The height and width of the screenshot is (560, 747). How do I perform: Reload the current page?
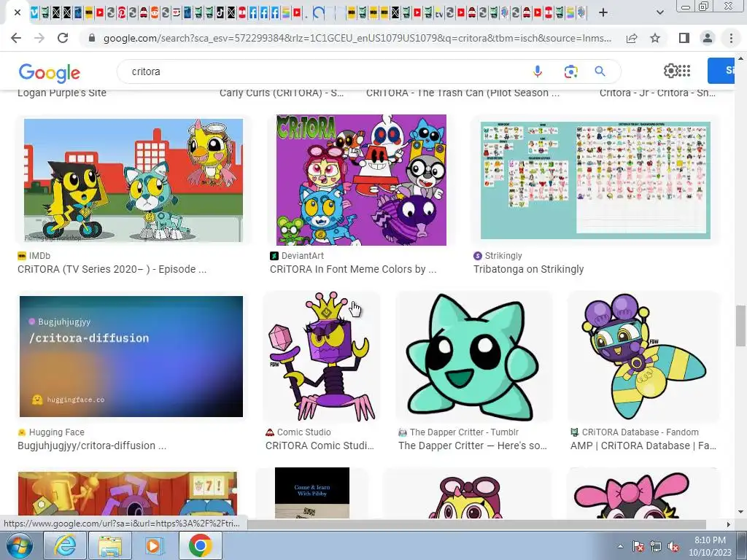63,38
